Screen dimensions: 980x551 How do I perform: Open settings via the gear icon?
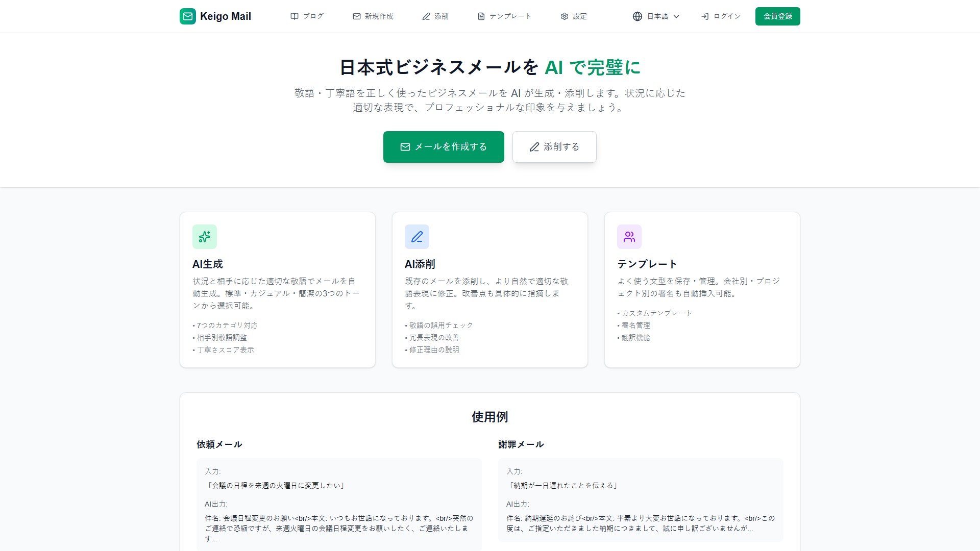tap(564, 16)
